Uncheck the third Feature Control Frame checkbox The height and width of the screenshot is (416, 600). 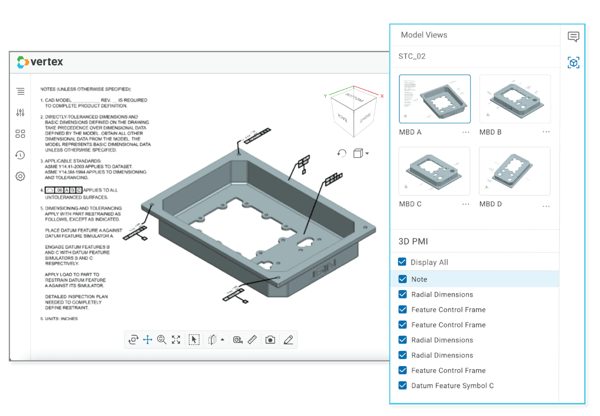(403, 370)
